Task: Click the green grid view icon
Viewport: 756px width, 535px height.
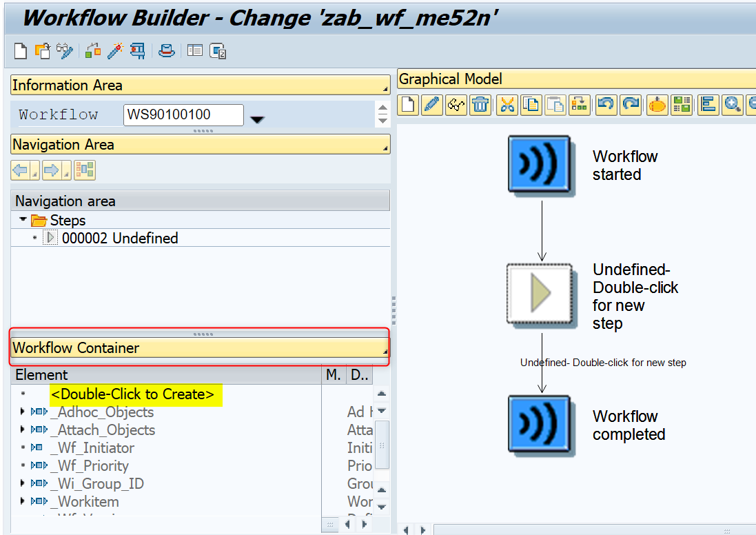Action: pyautogui.click(x=682, y=104)
